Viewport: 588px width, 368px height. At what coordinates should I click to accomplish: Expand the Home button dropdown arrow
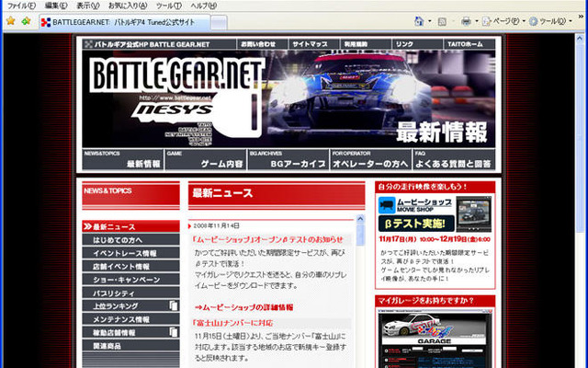430,21
